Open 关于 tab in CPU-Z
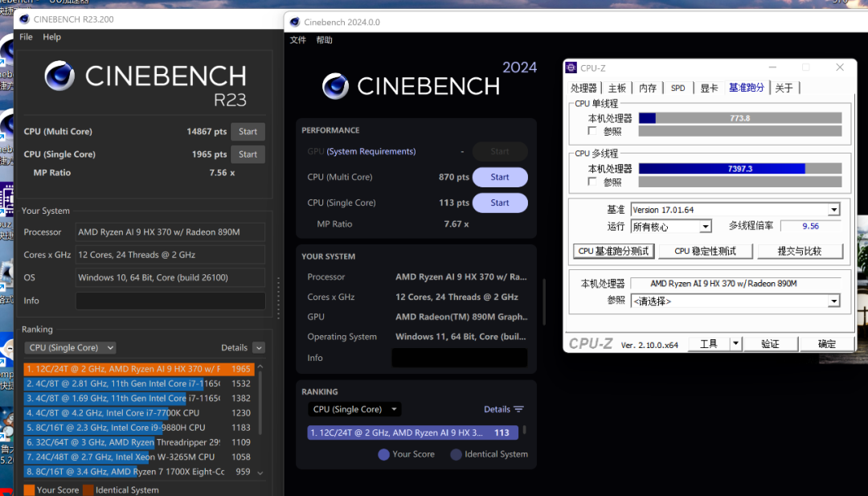The width and height of the screenshot is (868, 496). point(784,88)
